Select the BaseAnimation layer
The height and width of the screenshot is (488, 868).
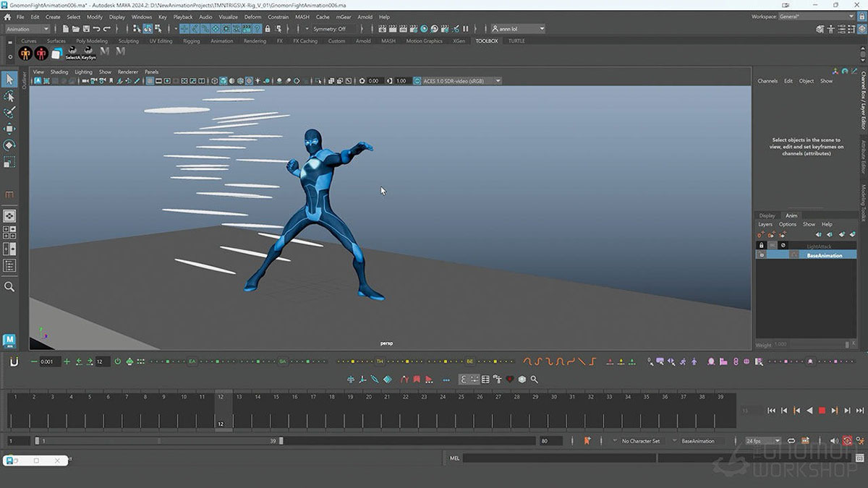pyautogui.click(x=825, y=254)
